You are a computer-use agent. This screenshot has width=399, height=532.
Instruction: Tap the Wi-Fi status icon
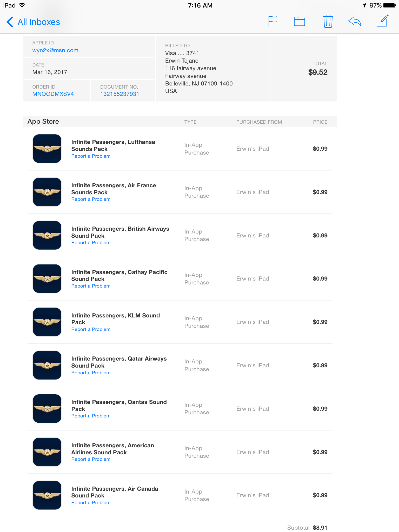[x=22, y=5]
